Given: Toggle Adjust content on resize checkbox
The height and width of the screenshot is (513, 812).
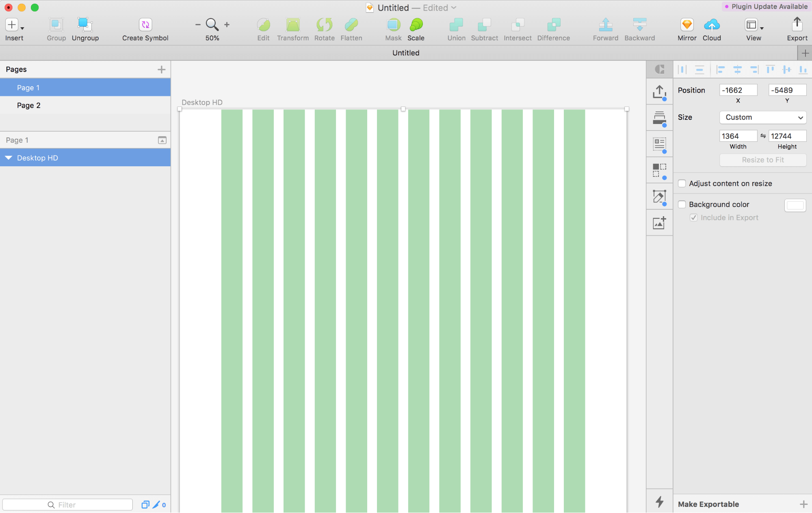Looking at the screenshot, I should click(x=682, y=183).
